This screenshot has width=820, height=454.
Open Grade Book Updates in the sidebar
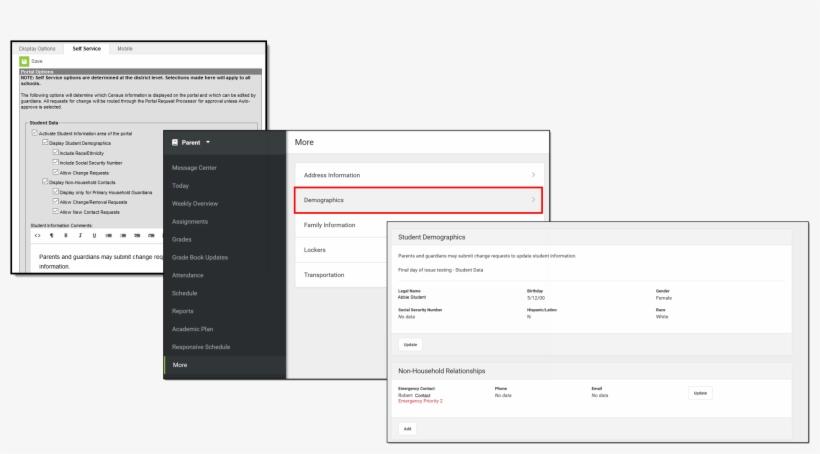tap(200, 257)
